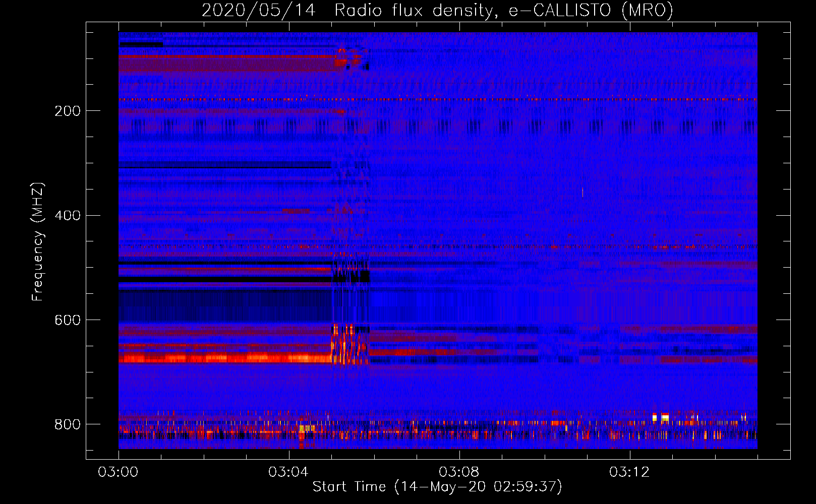Click the 03:00 time tick label
Screen dimensions: 816x504
click(119, 472)
